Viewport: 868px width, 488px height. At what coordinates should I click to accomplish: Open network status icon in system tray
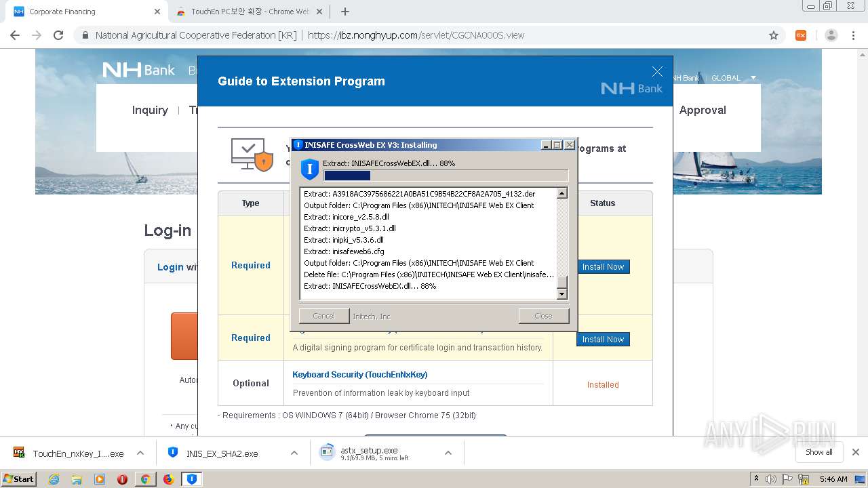[x=804, y=479]
